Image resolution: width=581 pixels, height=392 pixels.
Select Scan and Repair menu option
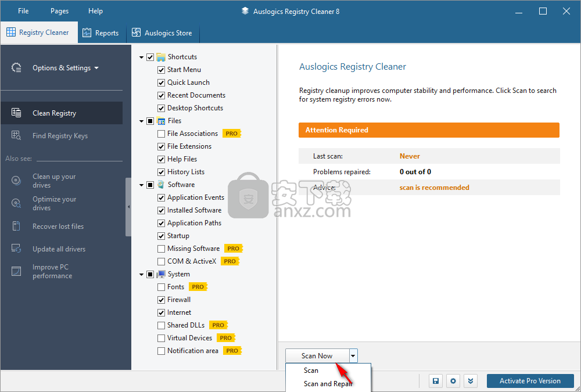[x=328, y=384]
